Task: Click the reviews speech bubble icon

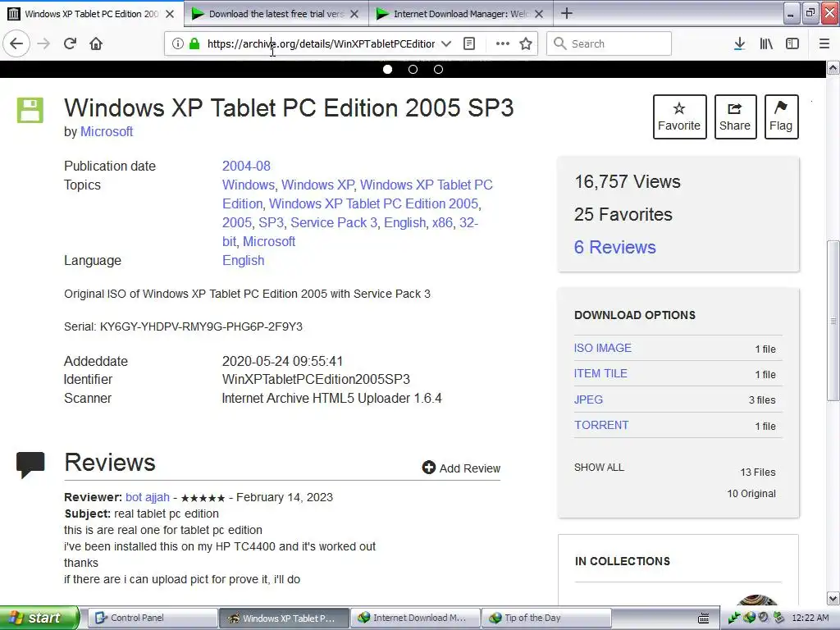Action: (x=30, y=464)
